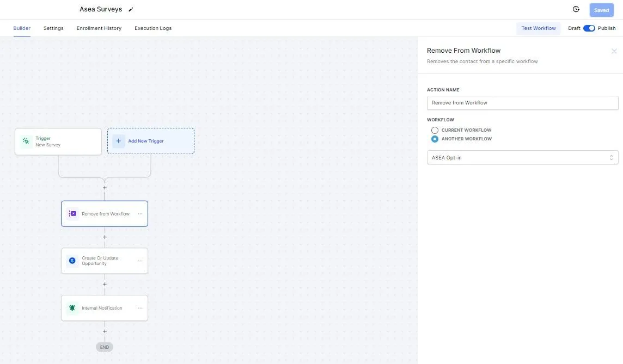Click Test Workflow button
The height and width of the screenshot is (364, 623).
point(539,28)
